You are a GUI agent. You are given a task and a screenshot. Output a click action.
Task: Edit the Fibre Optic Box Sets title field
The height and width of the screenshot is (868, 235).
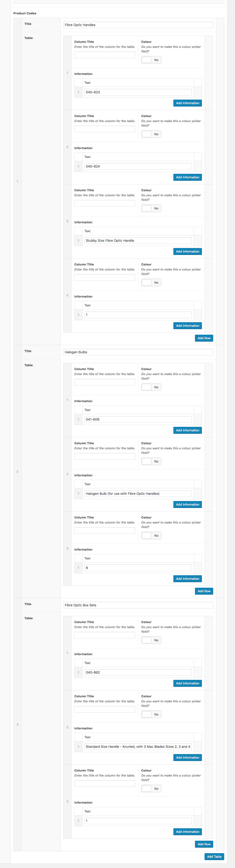[x=138, y=605]
